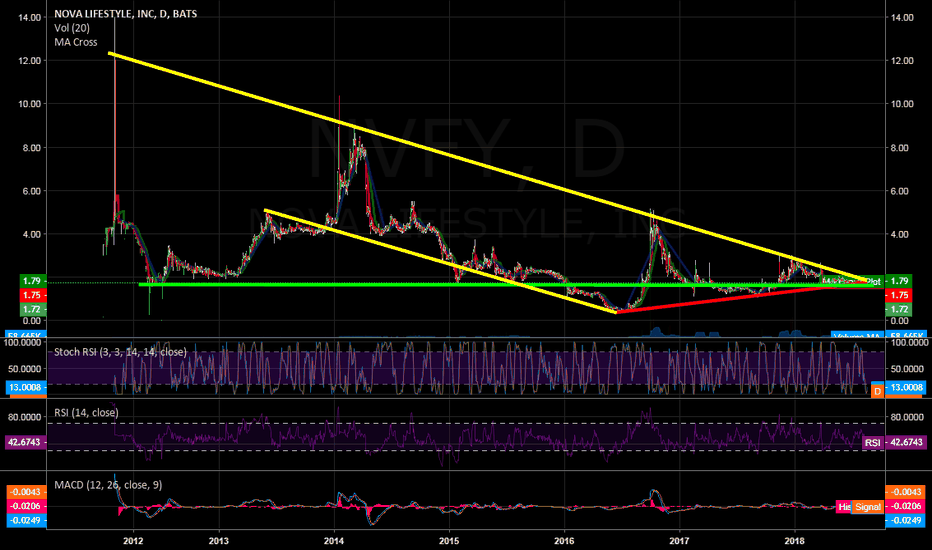This screenshot has width=932, height=550.
Task: Click the pink Hist tag in MACD pane
Action: click(843, 507)
